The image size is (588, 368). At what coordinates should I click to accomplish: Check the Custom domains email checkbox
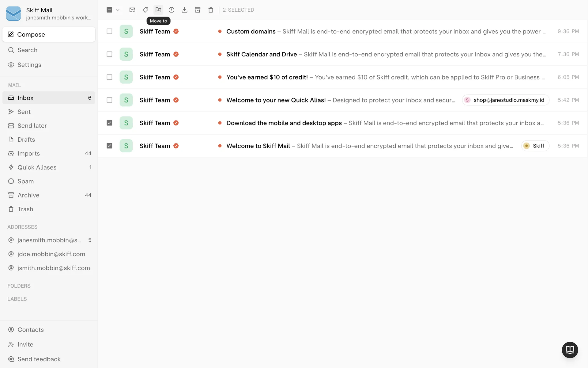(109, 31)
